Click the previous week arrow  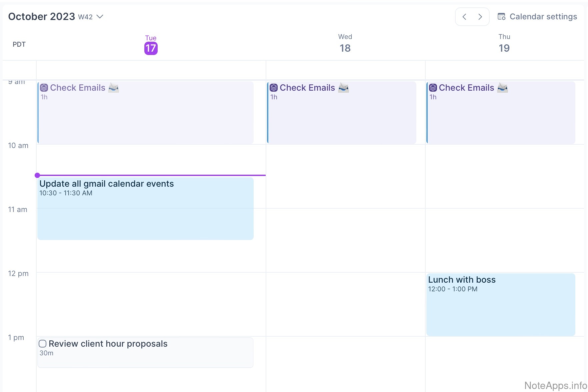point(464,17)
